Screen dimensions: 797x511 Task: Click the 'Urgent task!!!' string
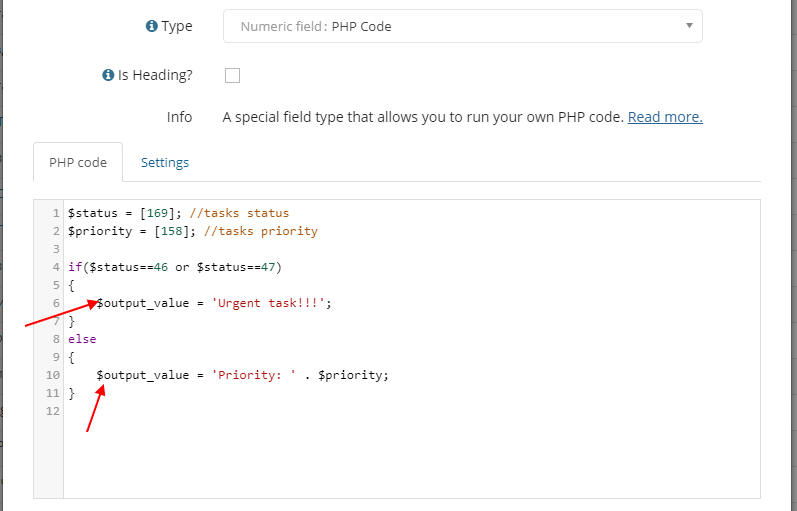click(x=270, y=303)
